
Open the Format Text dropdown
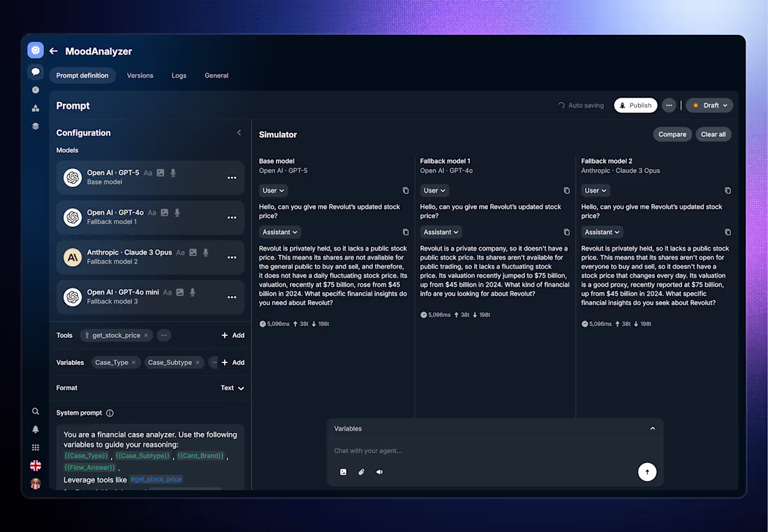tap(232, 388)
